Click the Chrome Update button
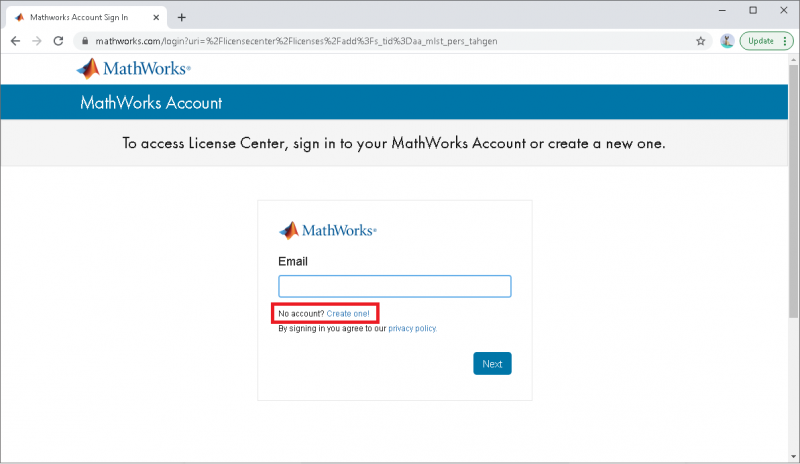Image resolution: width=800 pixels, height=464 pixels. pyautogui.click(x=760, y=41)
